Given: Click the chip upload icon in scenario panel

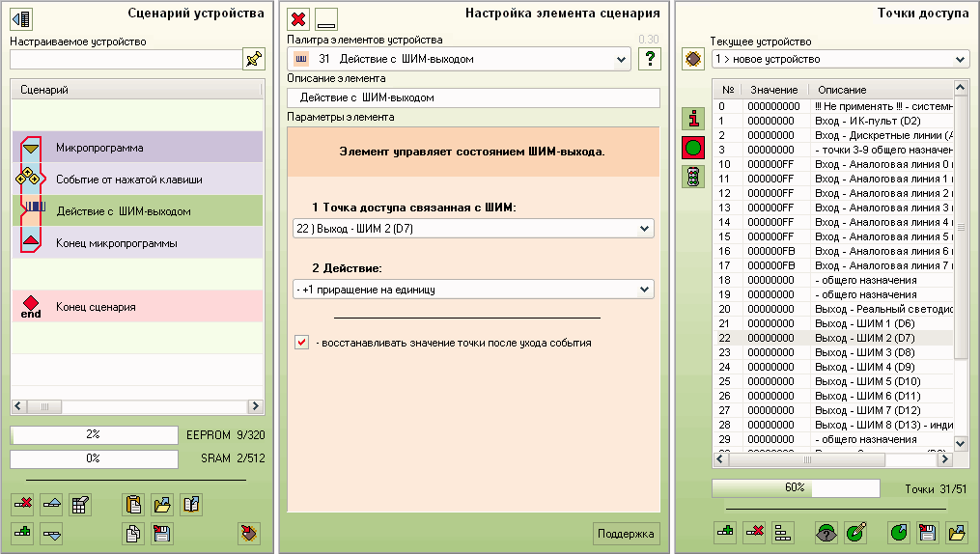Looking at the screenshot, I should [249, 532].
